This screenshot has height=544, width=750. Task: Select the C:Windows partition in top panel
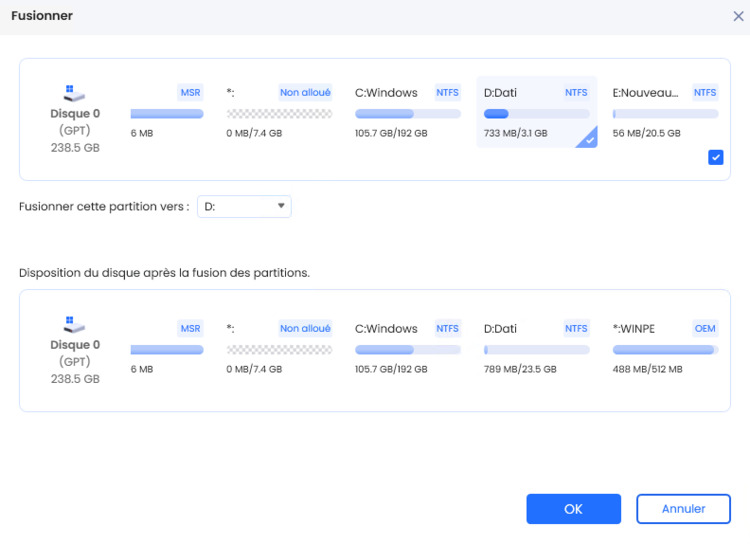pyautogui.click(x=408, y=112)
